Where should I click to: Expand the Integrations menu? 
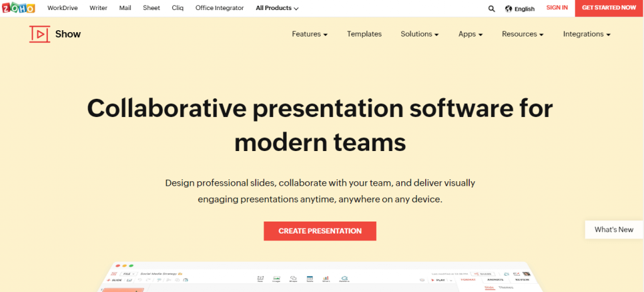587,34
